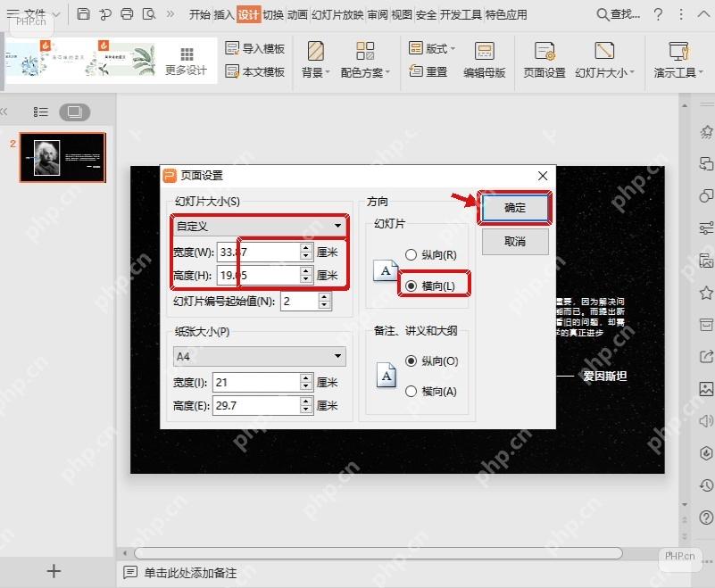
Task: Click the speaker audio icon in right sidebar
Action: (x=706, y=421)
